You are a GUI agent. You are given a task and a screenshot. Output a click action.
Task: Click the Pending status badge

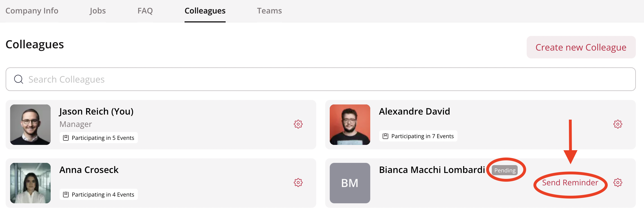pos(505,170)
